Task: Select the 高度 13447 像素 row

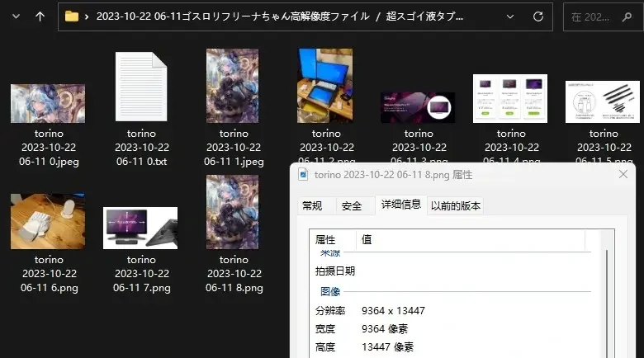Action: [x=453, y=347]
